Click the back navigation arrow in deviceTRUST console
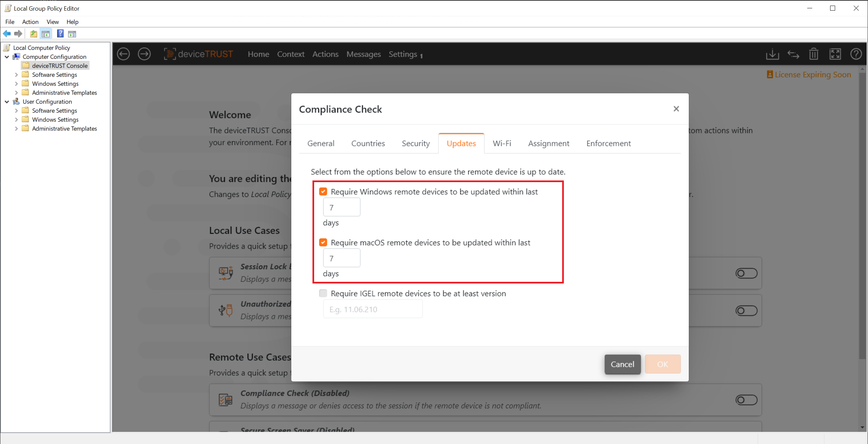Screen dimensions: 868x444 pyautogui.click(x=123, y=54)
